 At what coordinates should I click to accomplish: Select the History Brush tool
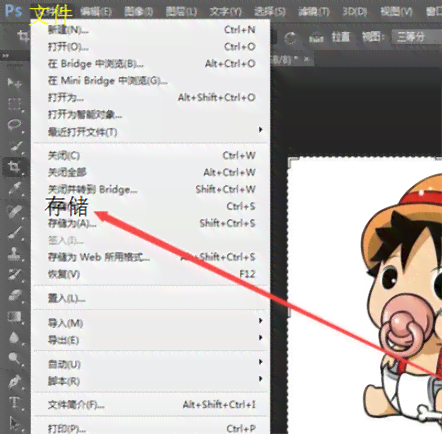[x=14, y=275]
